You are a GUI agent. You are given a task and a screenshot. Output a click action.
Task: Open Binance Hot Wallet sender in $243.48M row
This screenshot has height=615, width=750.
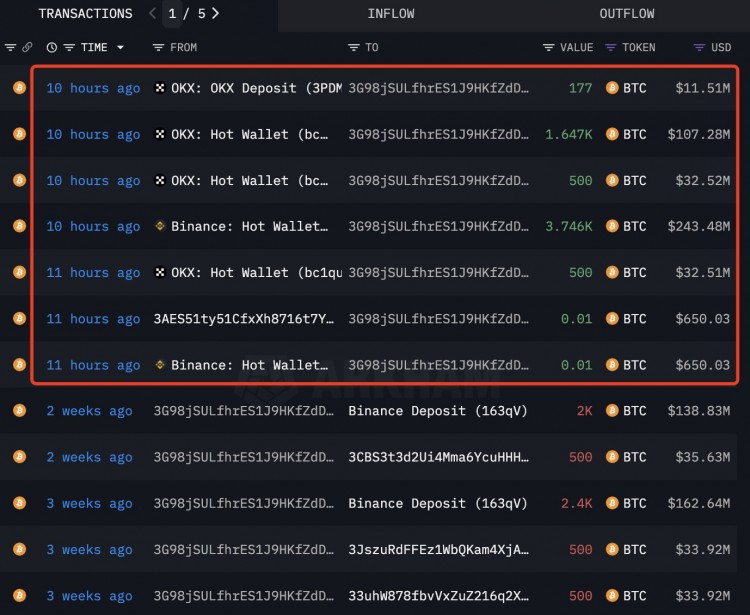[250, 226]
